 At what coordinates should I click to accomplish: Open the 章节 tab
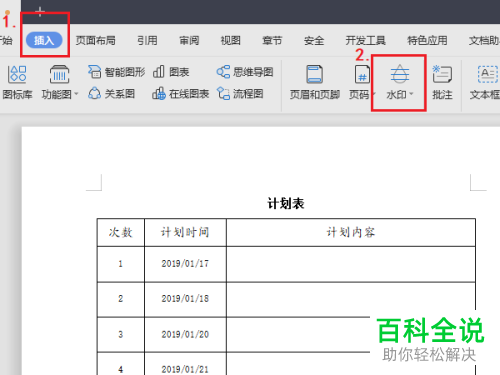272,41
